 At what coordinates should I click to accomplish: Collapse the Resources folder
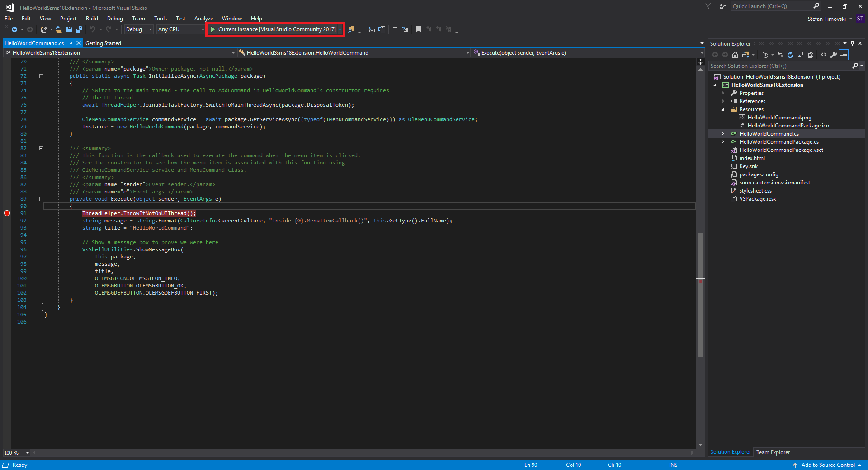click(x=723, y=109)
